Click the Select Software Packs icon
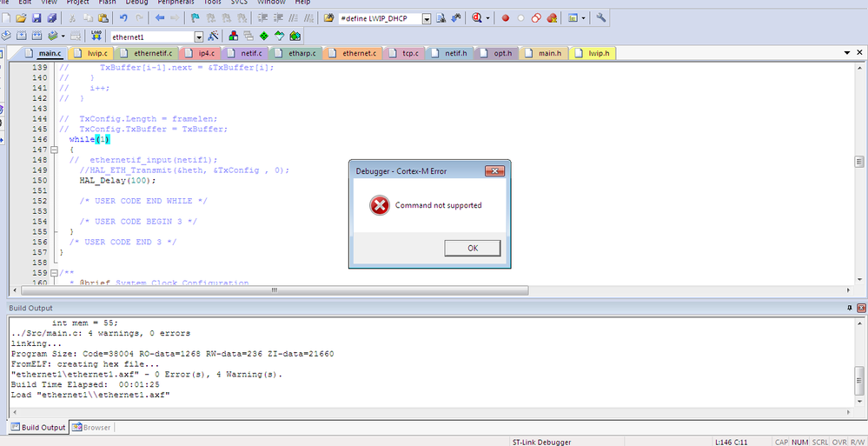868x446 pixels. point(280,36)
